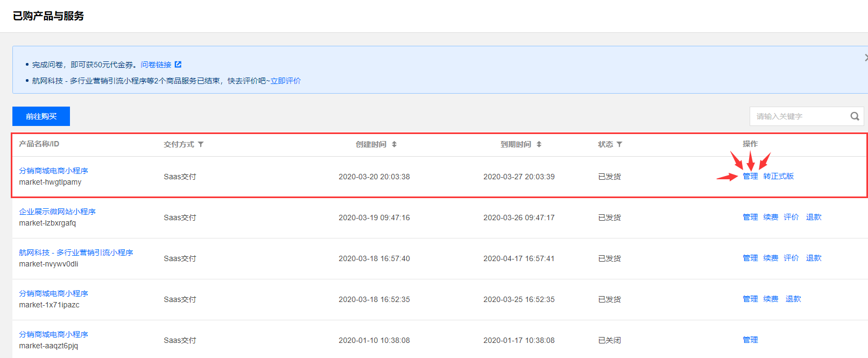Close the notice banner

[866, 58]
